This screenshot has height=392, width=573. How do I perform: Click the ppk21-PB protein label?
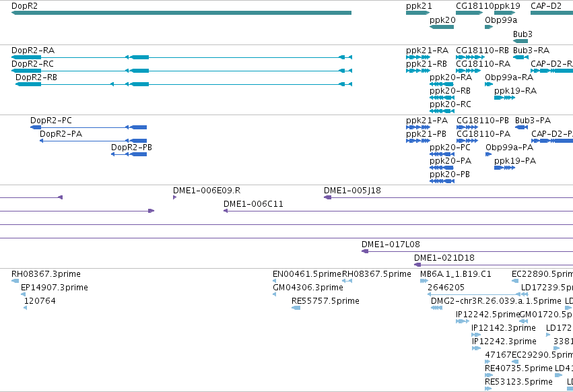point(426,134)
